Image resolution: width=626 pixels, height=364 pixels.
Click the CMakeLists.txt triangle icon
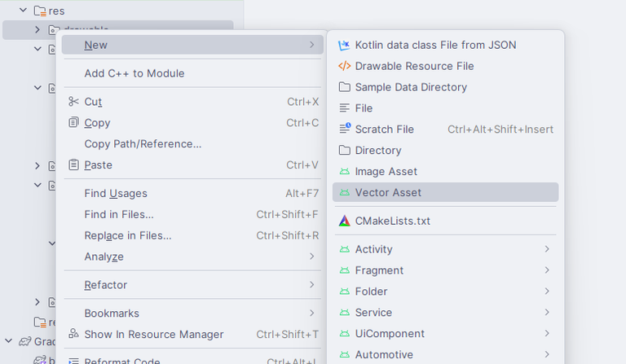[344, 221]
